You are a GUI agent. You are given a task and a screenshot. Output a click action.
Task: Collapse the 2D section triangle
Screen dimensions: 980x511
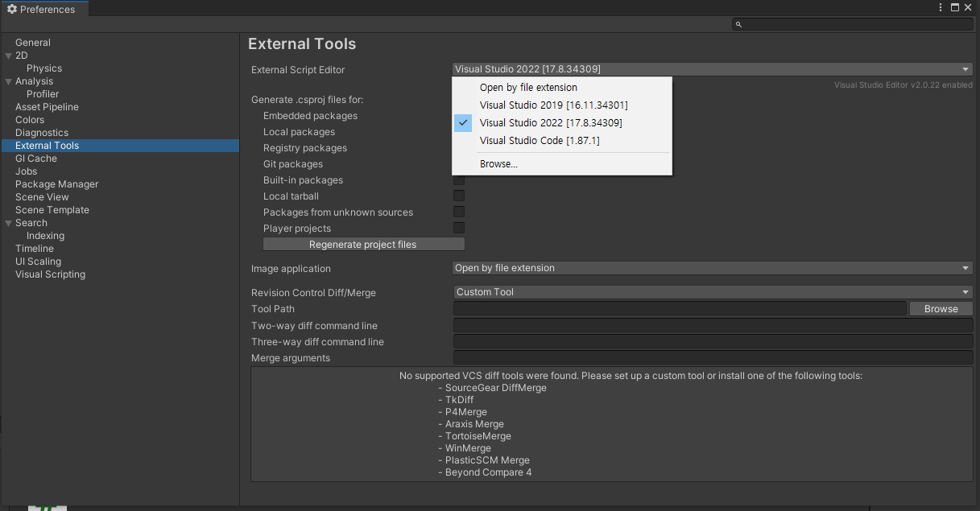pyautogui.click(x=8, y=56)
